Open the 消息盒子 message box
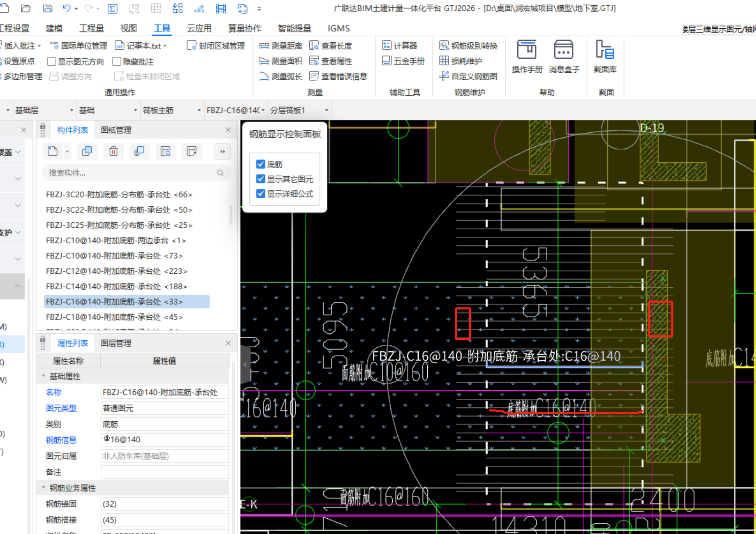Viewport: 756px width, 534px height. [564, 57]
